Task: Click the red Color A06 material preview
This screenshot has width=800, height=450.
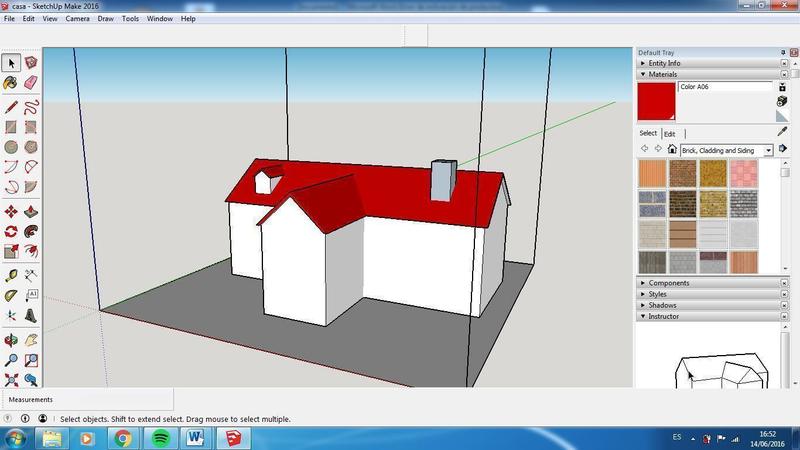Action: (x=656, y=101)
